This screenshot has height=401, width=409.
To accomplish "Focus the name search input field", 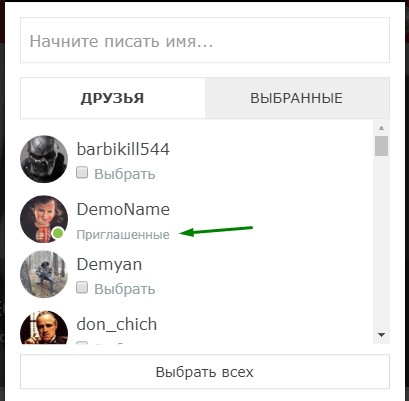I will click(x=205, y=40).
